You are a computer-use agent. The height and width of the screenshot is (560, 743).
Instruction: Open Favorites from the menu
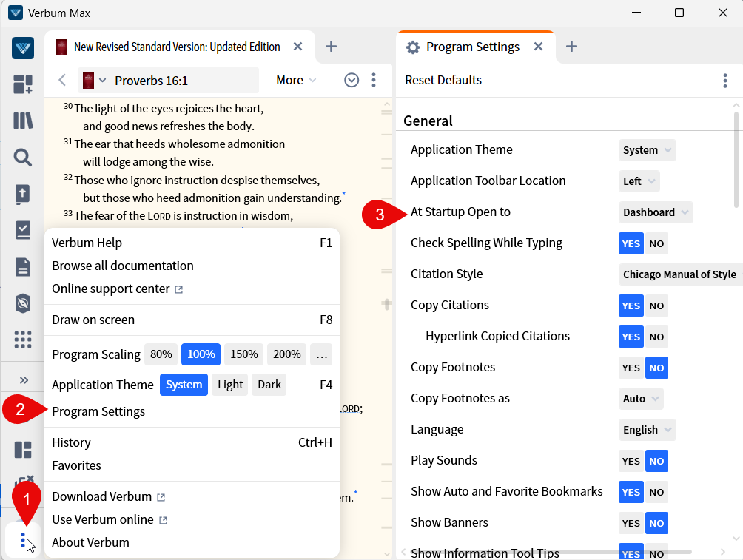pos(192,466)
